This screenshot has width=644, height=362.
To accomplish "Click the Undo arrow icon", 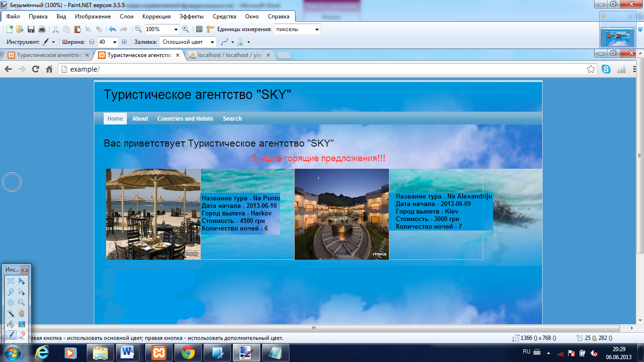I will (112, 29).
